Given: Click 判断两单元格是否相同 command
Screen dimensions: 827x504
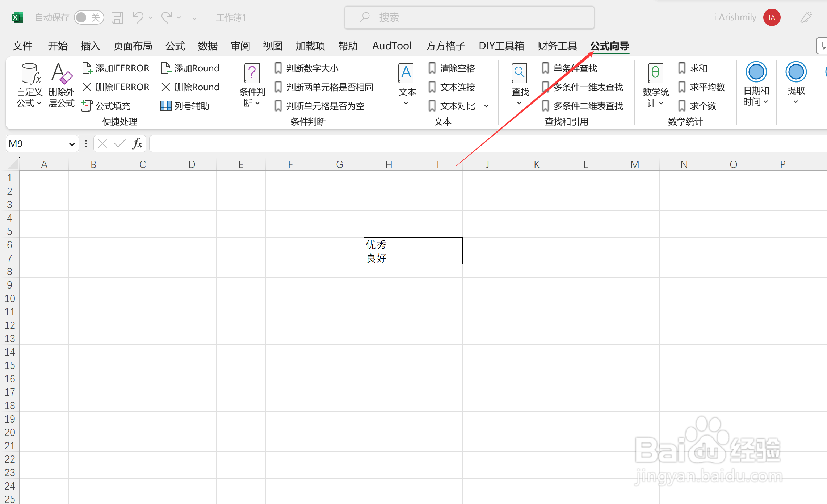Looking at the screenshot, I should tap(324, 87).
